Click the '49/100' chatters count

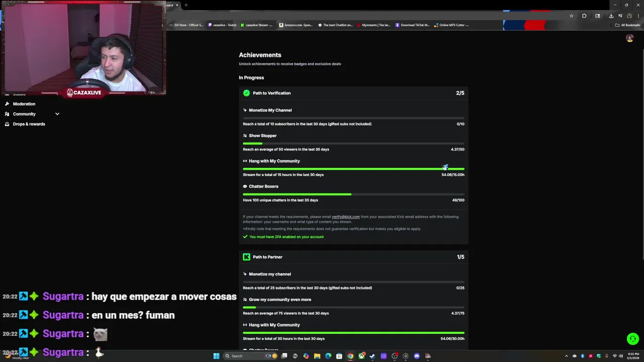coord(458,200)
